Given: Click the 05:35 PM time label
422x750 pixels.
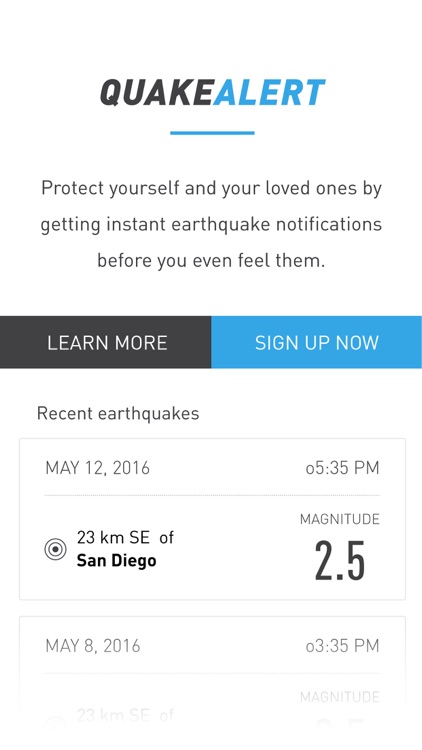Looking at the screenshot, I should point(343,468).
